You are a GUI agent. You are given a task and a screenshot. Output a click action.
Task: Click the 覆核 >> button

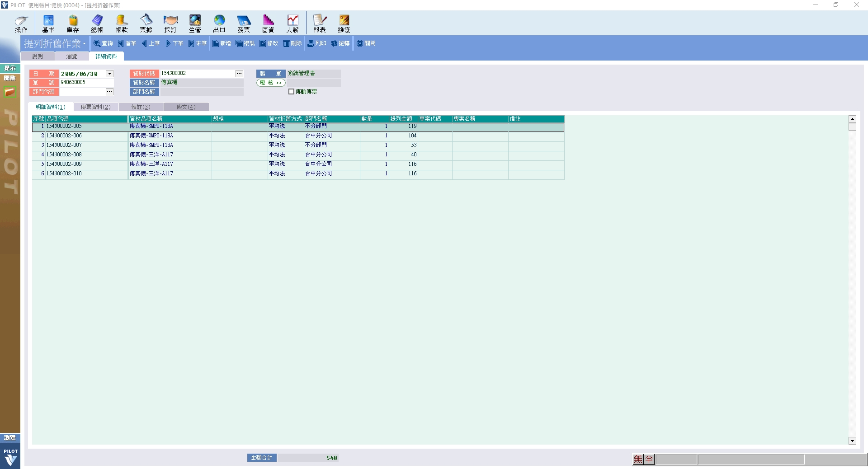coord(271,83)
